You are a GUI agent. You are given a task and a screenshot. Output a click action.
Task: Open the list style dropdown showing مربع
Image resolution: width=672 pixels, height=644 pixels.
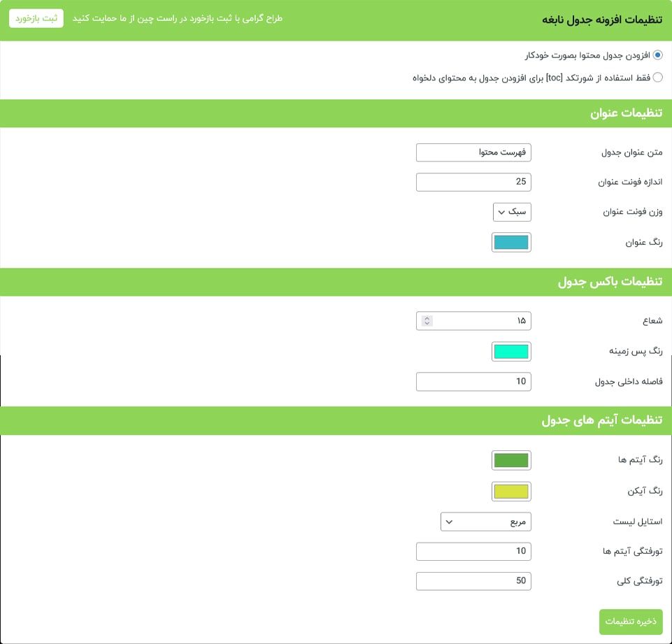485,522
